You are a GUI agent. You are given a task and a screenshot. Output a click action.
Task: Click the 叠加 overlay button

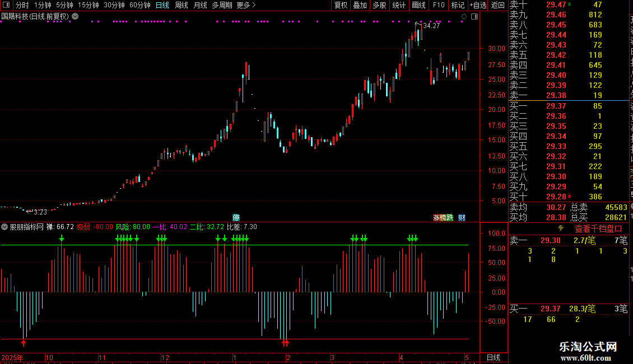point(360,5)
